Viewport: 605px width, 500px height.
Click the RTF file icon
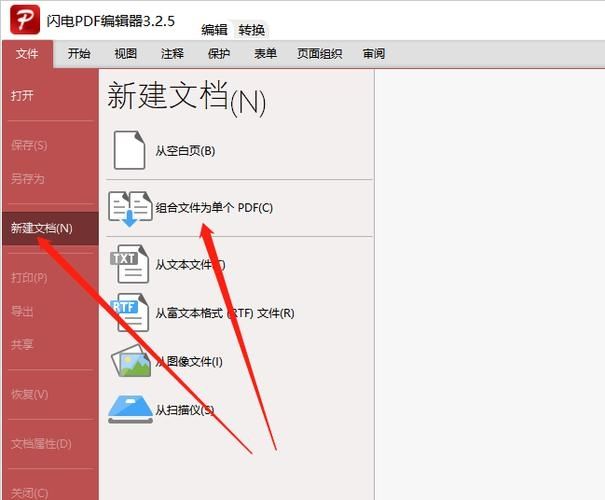130,312
